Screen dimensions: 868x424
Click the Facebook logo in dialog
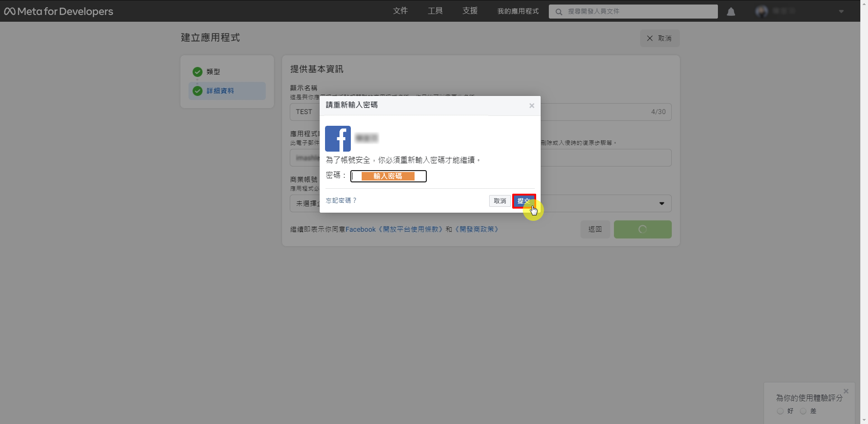(338, 138)
